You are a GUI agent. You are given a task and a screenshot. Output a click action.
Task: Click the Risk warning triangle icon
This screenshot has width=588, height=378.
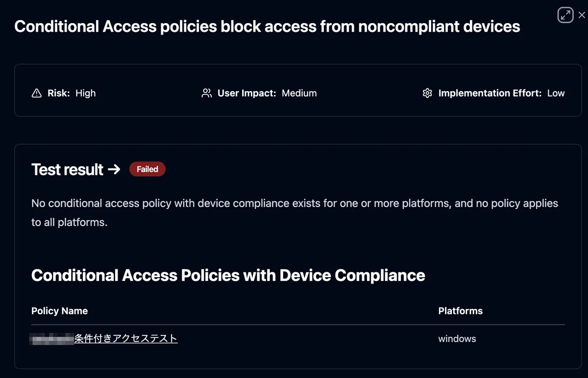(36, 93)
